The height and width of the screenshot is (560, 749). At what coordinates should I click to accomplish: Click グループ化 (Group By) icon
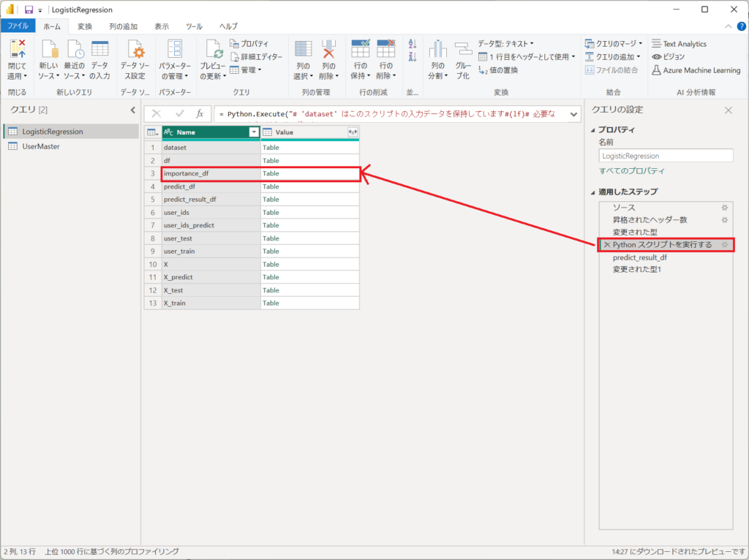tap(463, 49)
